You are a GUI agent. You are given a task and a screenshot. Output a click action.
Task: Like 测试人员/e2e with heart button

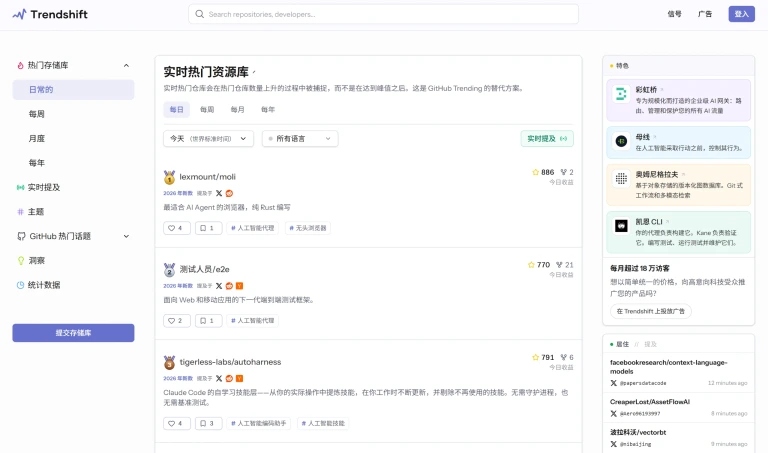point(176,320)
